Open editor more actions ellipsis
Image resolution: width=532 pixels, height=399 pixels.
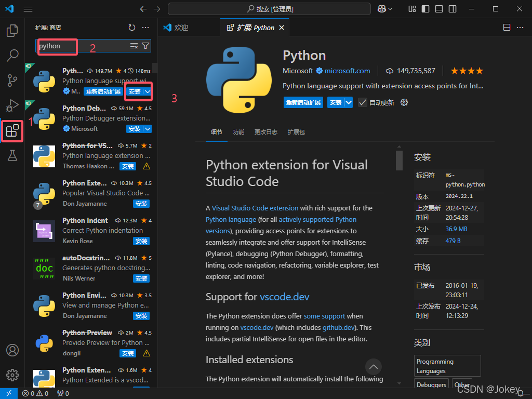pyautogui.click(x=520, y=28)
